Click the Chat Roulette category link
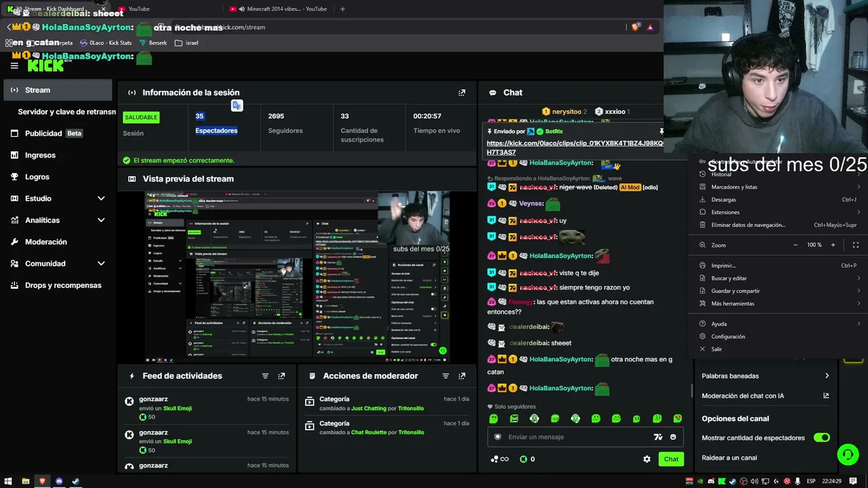This screenshot has height=488, width=868. tap(369, 432)
